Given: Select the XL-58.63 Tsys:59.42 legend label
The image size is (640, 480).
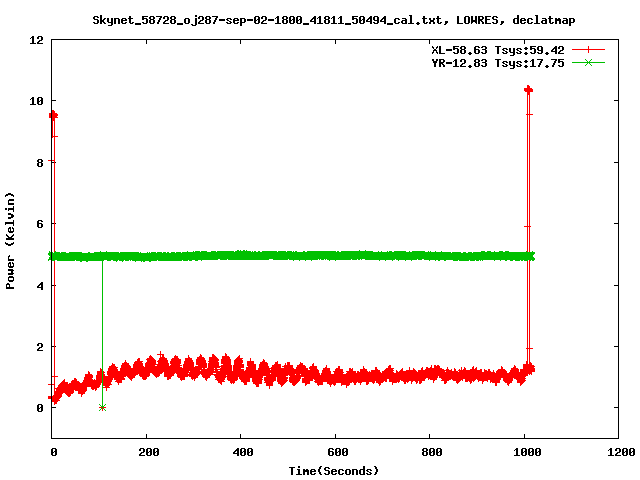Looking at the screenshot, I should click(498, 50).
